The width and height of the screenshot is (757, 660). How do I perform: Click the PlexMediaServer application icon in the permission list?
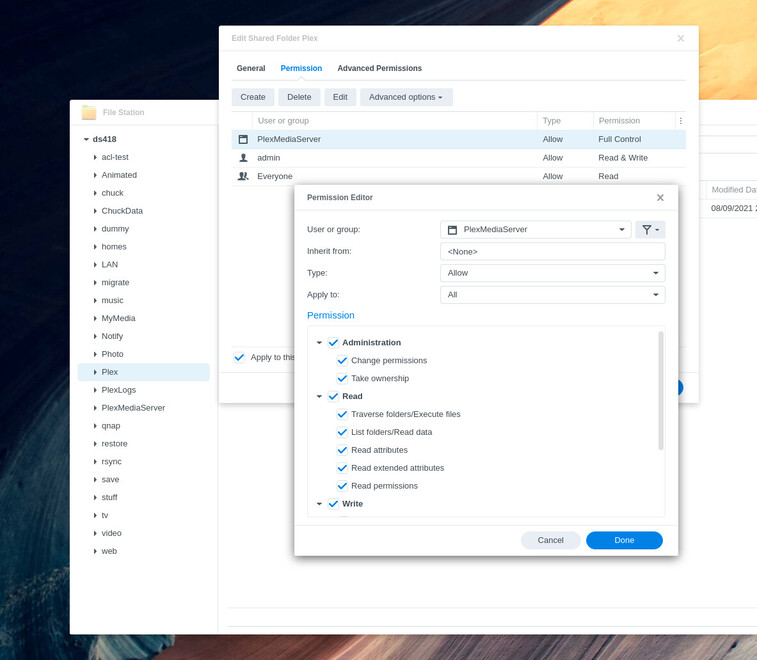(x=243, y=139)
